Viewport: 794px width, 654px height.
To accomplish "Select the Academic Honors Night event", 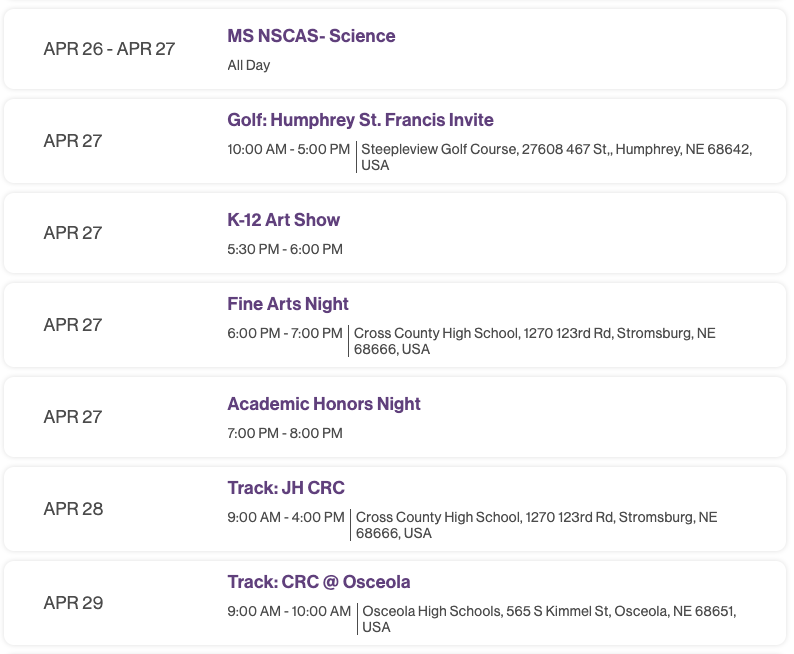I will point(323,404).
